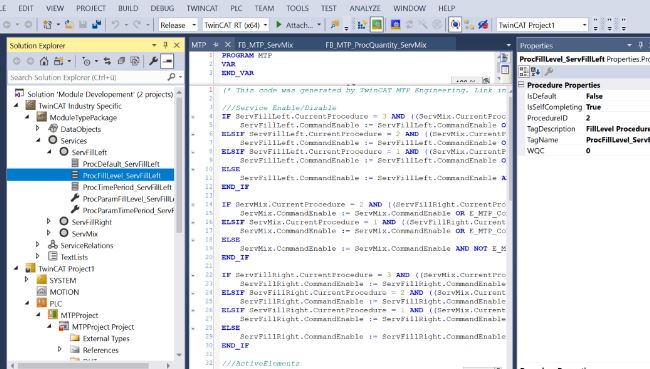The height and width of the screenshot is (369, 650).
Task: Open the PLC menu
Action: tap(236, 8)
